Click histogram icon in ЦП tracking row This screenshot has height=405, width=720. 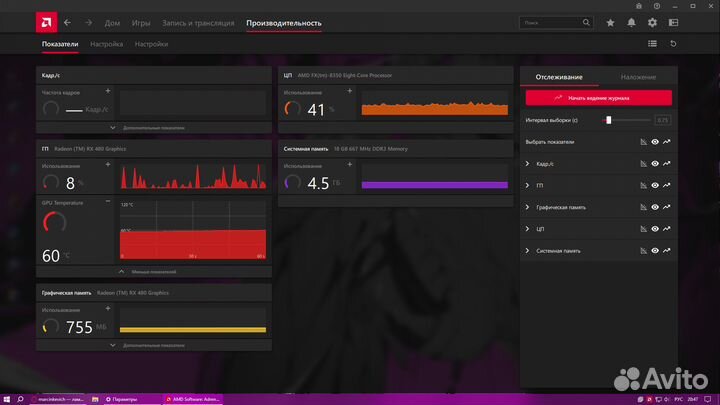643,229
